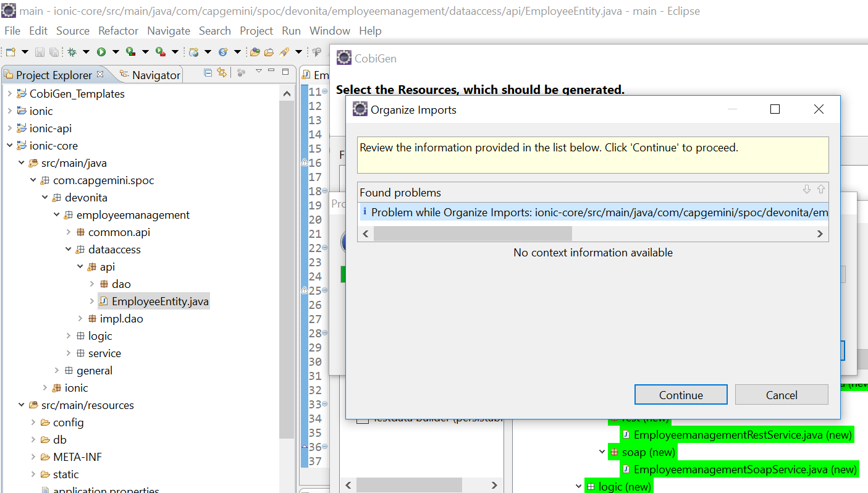Click the Continue button
868x493 pixels.
pyautogui.click(x=681, y=395)
